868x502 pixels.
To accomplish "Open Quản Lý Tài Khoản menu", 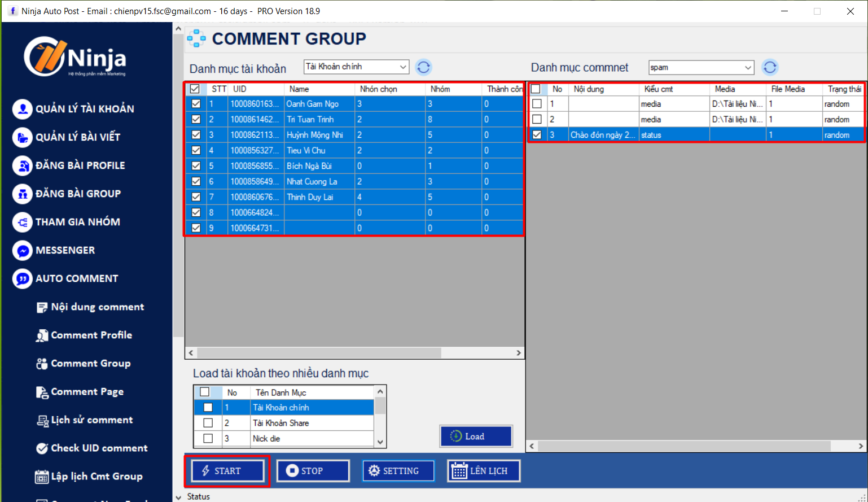I will [85, 109].
